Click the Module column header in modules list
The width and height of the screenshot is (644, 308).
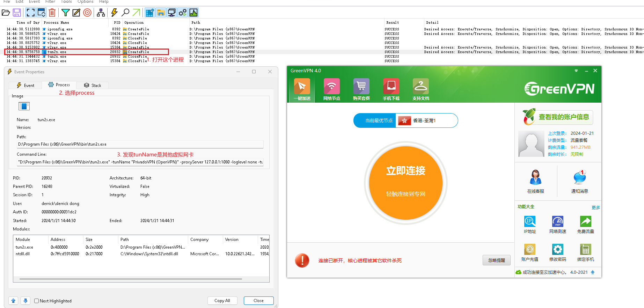coord(30,240)
